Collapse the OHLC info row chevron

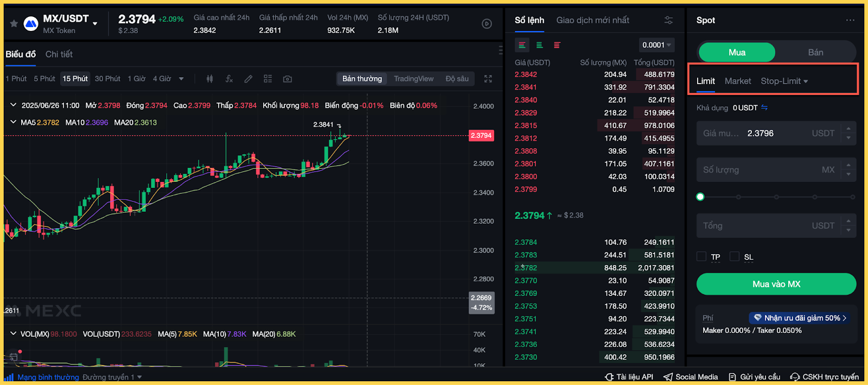click(x=14, y=105)
